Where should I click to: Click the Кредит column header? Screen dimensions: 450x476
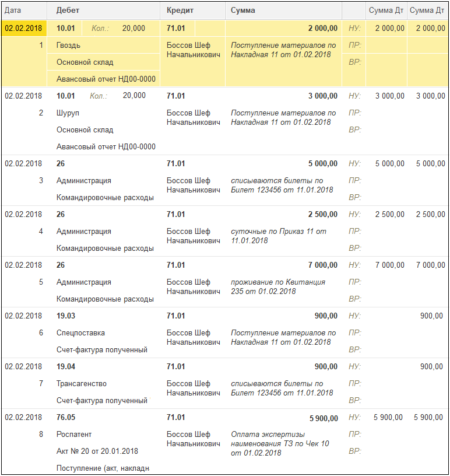pos(193,10)
